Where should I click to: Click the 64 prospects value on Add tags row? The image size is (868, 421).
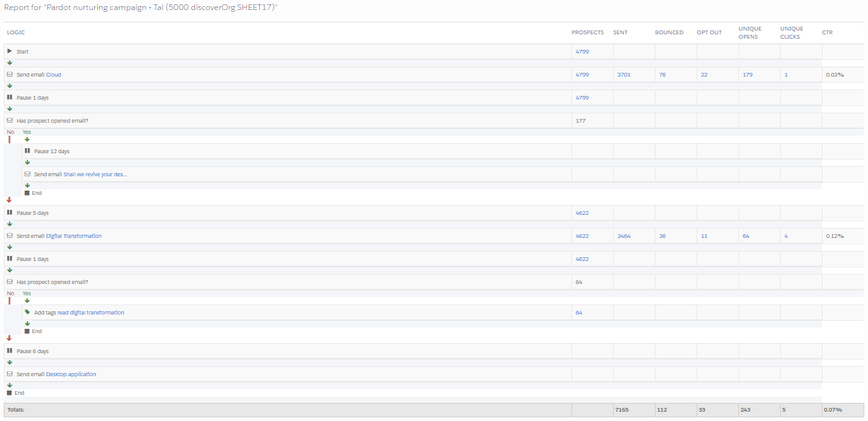[x=579, y=312]
